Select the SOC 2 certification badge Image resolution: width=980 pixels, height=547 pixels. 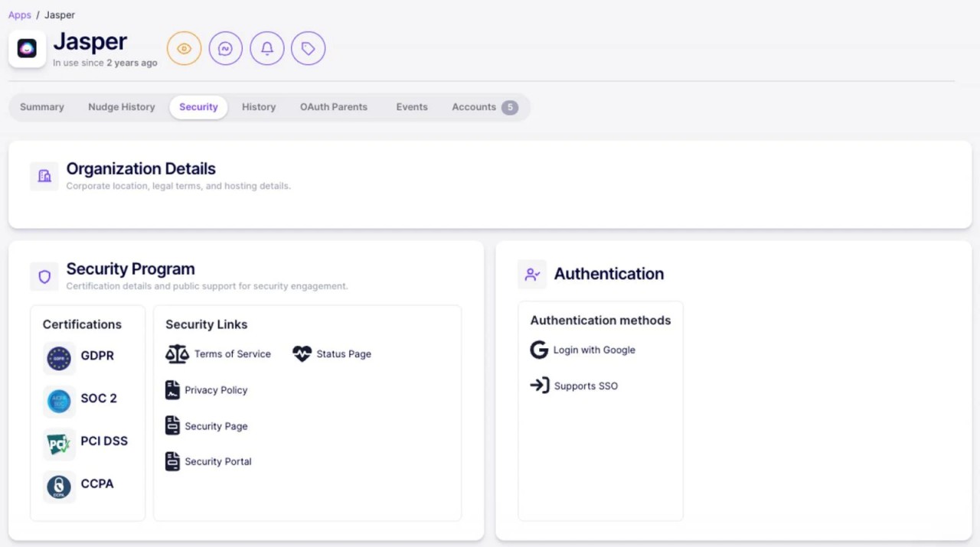click(59, 401)
